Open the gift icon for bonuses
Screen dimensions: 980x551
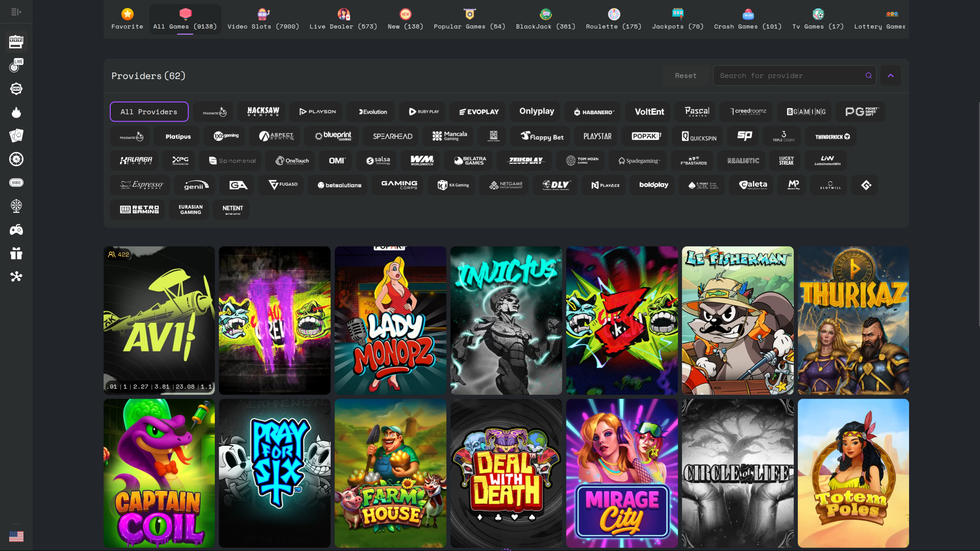(16, 253)
